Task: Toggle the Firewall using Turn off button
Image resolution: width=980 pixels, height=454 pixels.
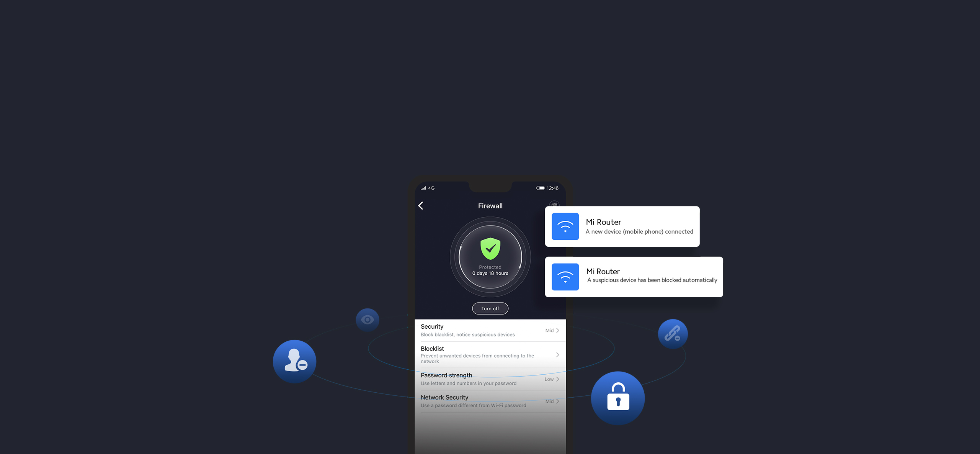Action: (490, 308)
